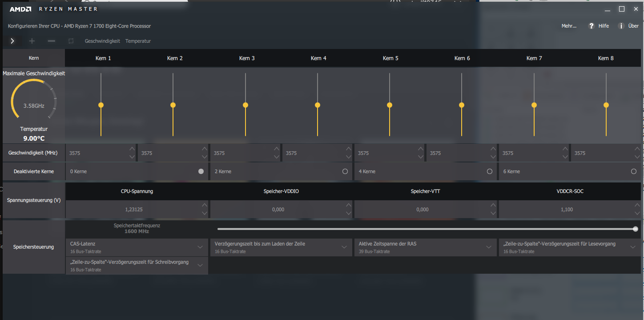Screen dimensions: 644x320
Task: Maximize the Ryzen Master window
Action: coord(622,9)
